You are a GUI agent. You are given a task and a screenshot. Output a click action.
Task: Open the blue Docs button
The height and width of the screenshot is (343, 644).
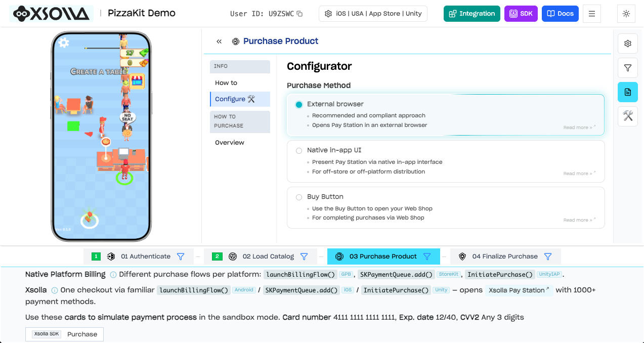[x=560, y=14]
